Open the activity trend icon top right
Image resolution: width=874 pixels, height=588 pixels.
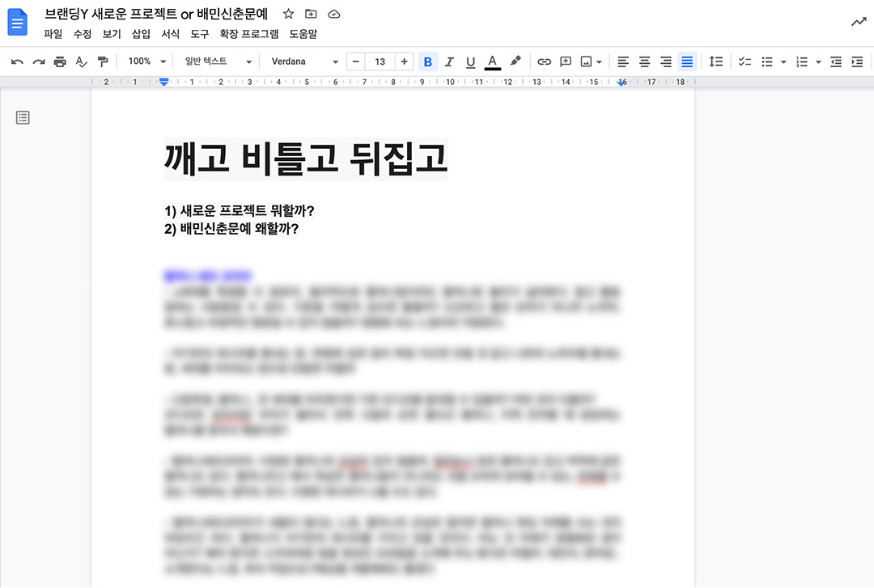click(859, 22)
